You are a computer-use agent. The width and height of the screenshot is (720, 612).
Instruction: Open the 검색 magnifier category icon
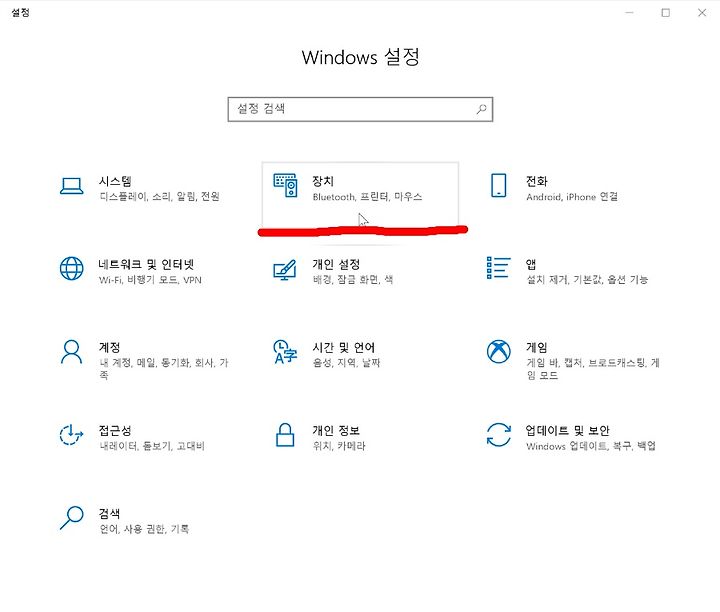click(72, 518)
